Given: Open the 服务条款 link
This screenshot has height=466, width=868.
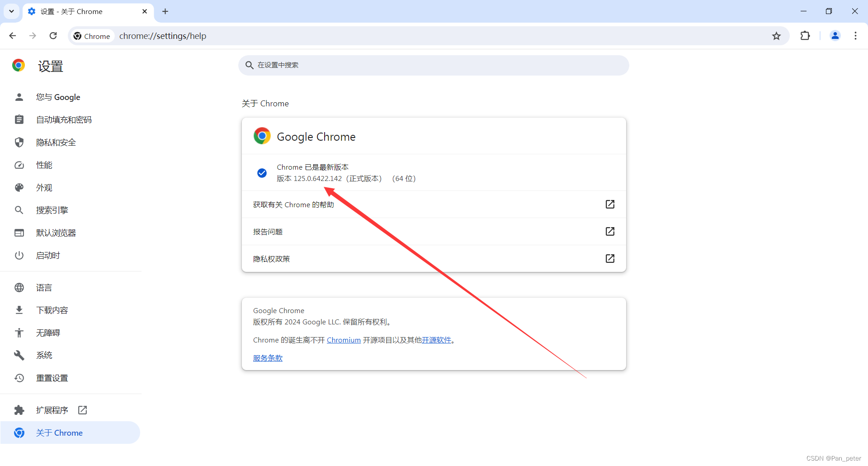Looking at the screenshot, I should tap(268, 358).
